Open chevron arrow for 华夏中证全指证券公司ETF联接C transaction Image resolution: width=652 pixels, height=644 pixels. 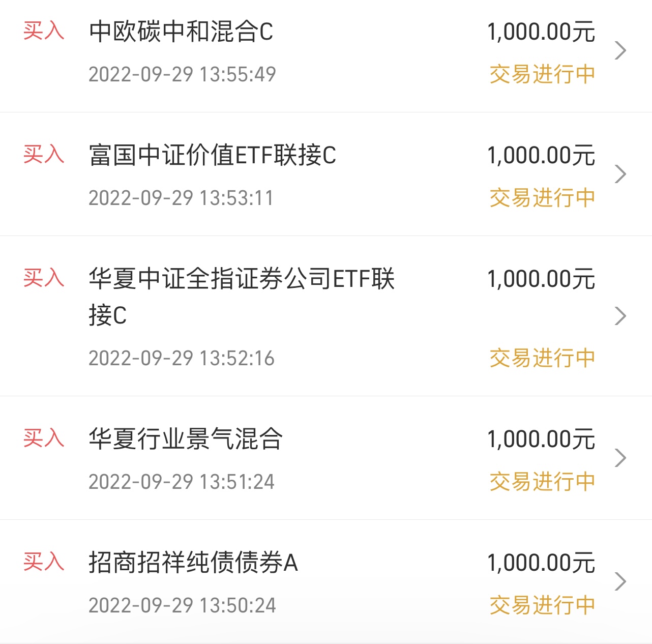pyautogui.click(x=620, y=316)
